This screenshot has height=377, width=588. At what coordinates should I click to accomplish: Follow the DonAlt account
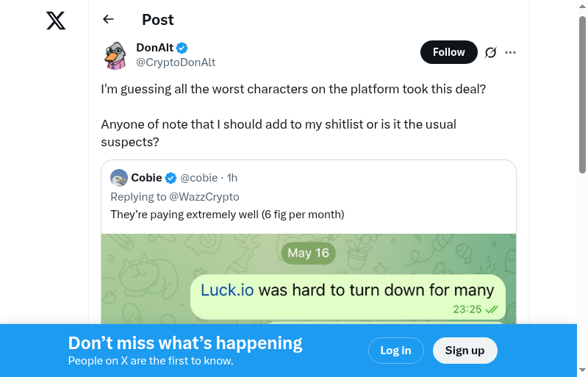pos(448,52)
